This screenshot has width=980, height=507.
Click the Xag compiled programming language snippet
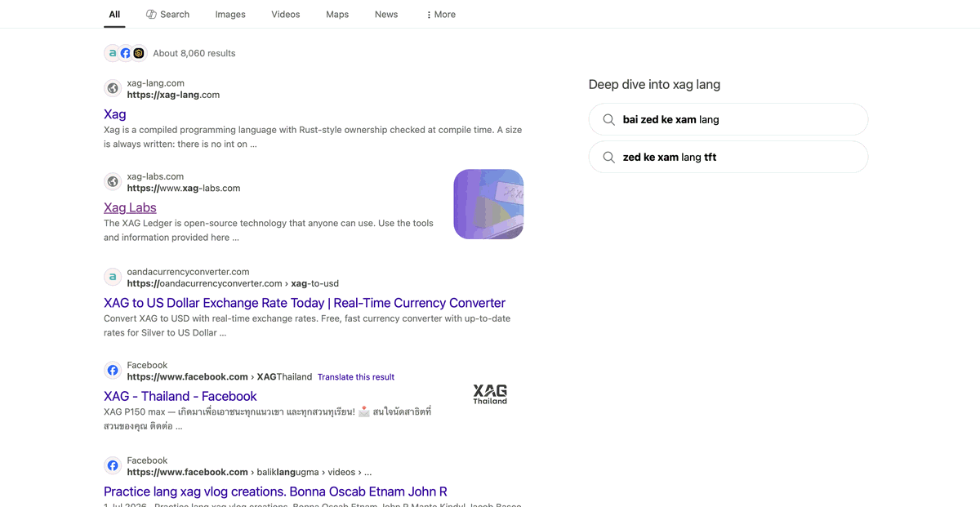click(313, 137)
